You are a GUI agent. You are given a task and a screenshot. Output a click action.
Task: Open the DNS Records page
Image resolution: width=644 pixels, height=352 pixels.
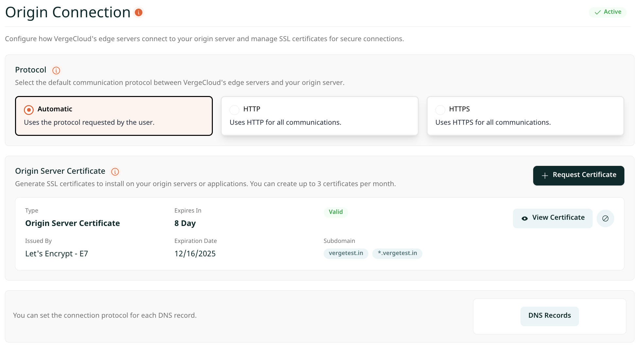tap(549, 316)
